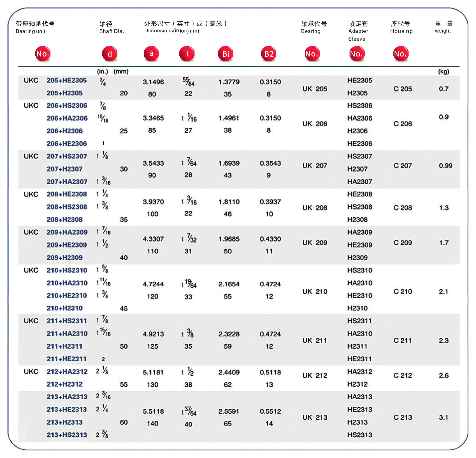Click the red 'a' dimension badge
The height and width of the screenshot is (458, 476).
151,54
